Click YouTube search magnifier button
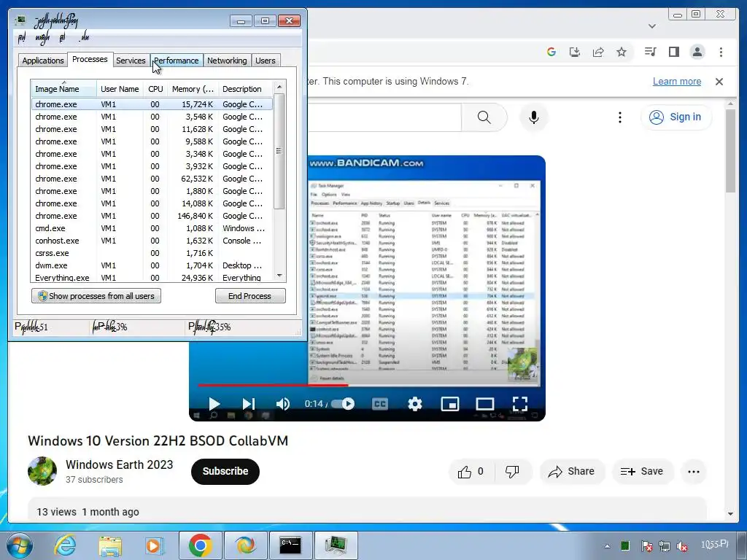Screen dimensions: 747x560 point(484,117)
